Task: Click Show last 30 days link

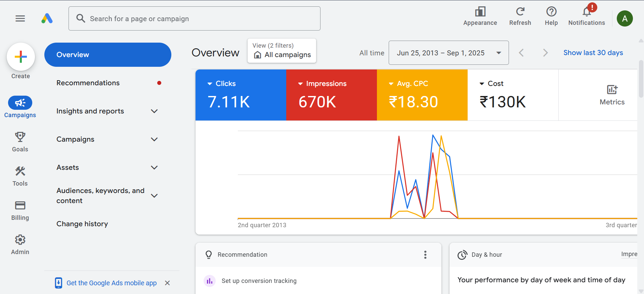Action: 593,53
